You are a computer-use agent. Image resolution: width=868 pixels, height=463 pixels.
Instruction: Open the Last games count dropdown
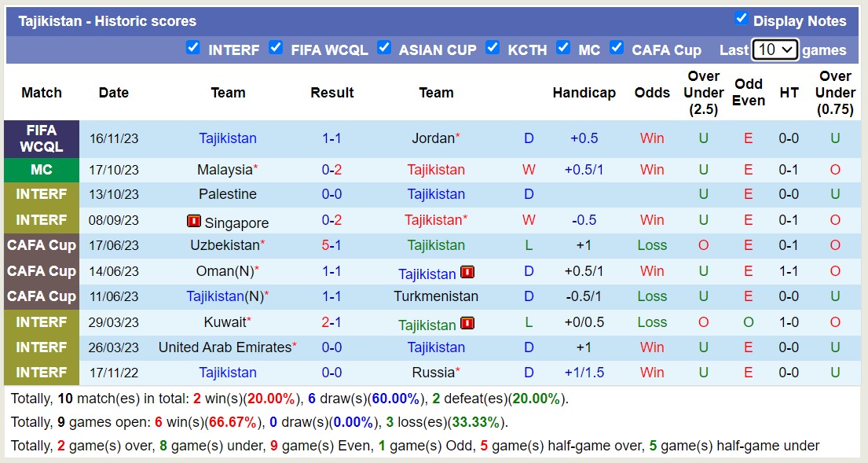tap(775, 50)
